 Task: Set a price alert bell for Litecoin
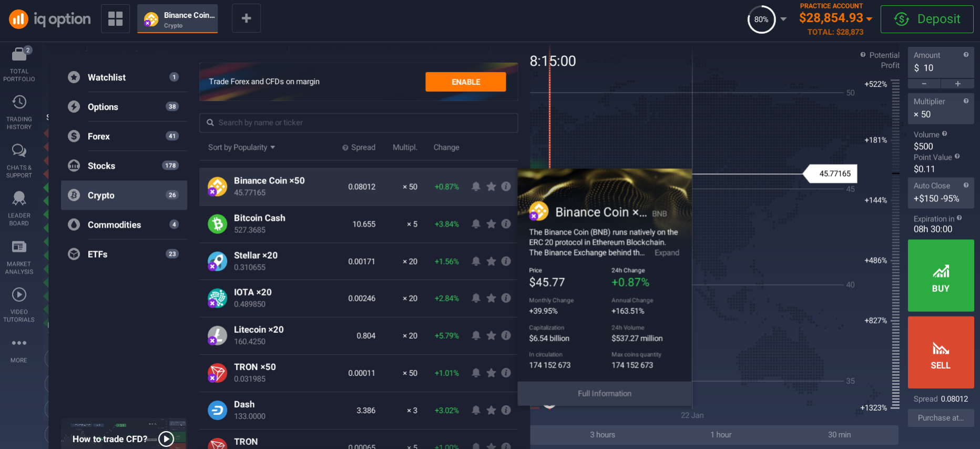[476, 335]
